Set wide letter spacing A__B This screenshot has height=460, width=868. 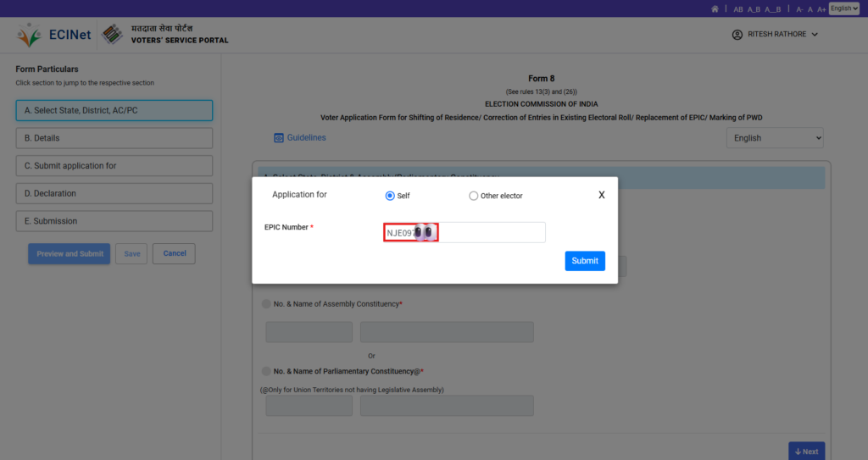[x=772, y=9]
